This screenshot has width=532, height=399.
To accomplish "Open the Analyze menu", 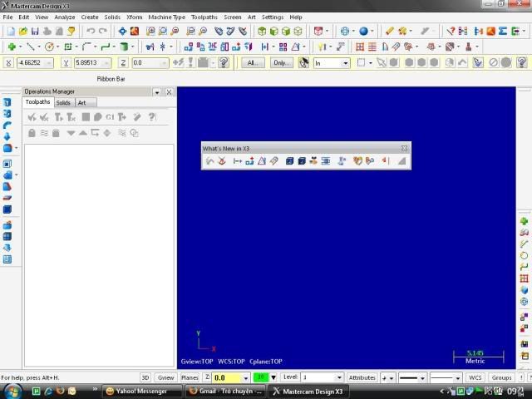I will (x=65, y=17).
